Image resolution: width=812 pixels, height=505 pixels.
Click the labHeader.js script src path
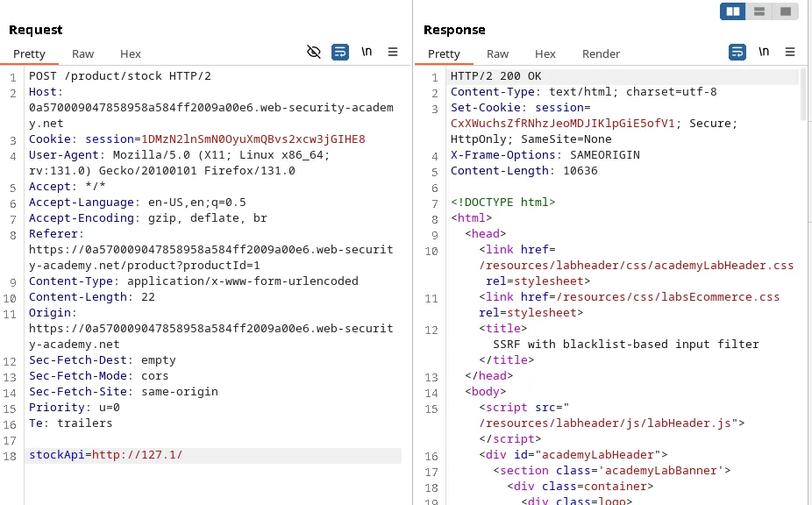click(x=604, y=423)
